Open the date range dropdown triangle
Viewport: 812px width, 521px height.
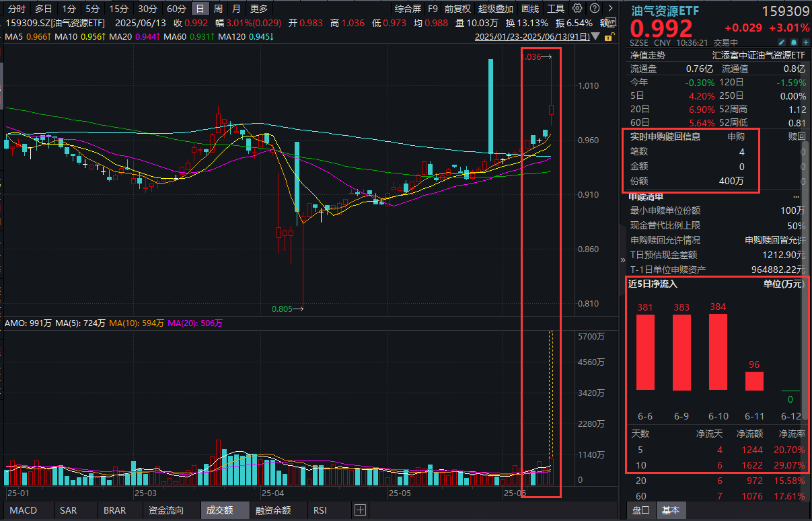pyautogui.click(x=597, y=37)
